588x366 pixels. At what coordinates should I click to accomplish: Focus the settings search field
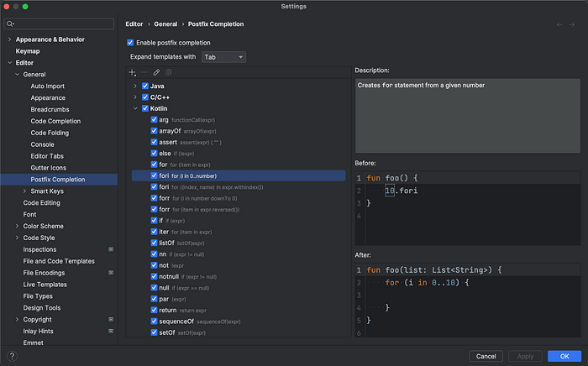[x=62, y=24]
